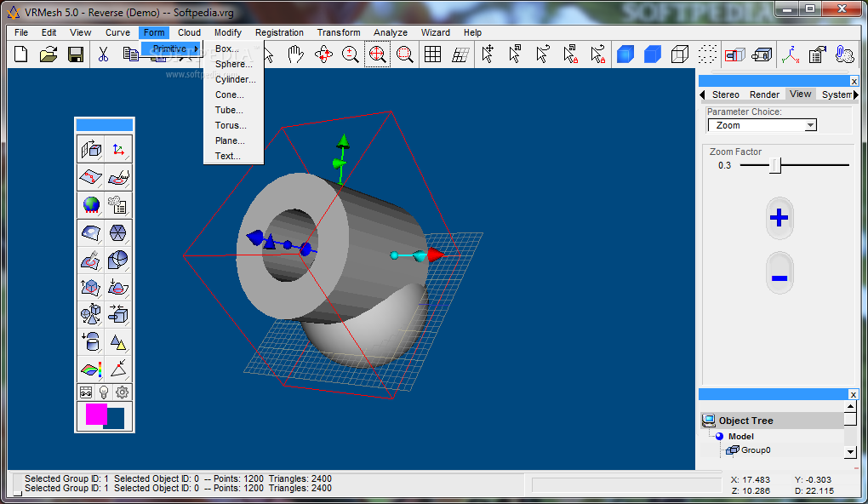868x504 pixels.
Task: Select the zoom window region tool
Action: click(405, 54)
